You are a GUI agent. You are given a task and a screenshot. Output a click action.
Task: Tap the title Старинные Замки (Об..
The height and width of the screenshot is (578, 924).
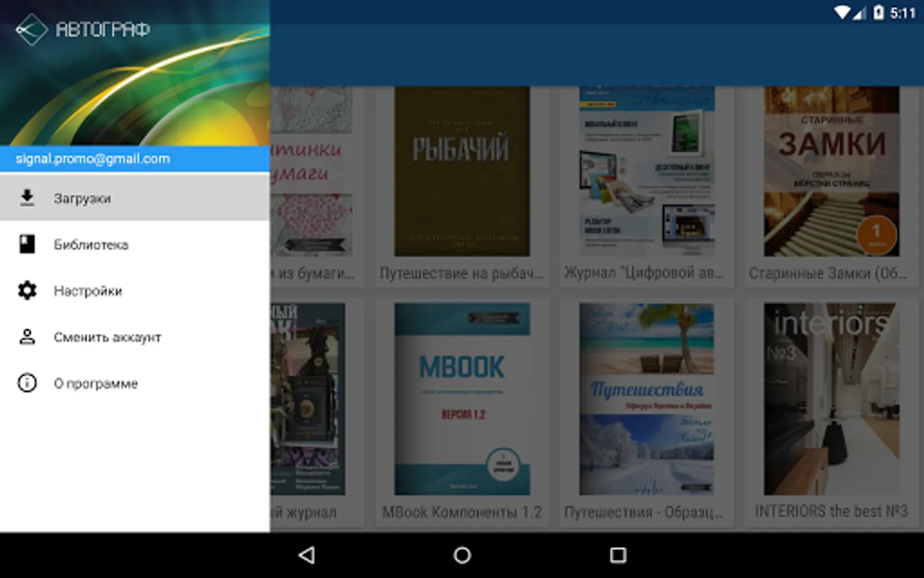pos(828,274)
